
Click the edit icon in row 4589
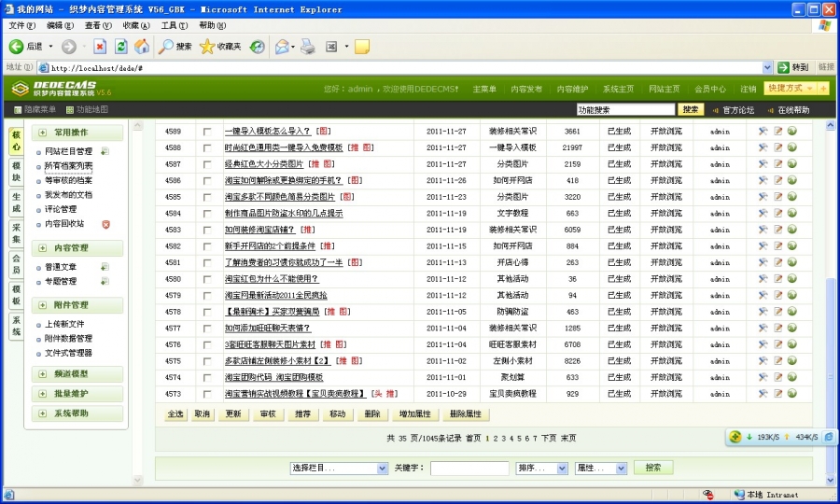tap(777, 131)
